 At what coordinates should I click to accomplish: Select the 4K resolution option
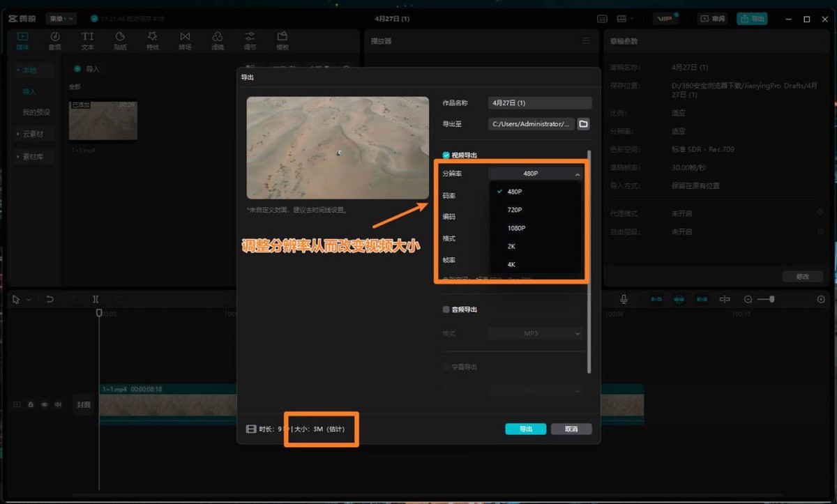(x=535, y=264)
